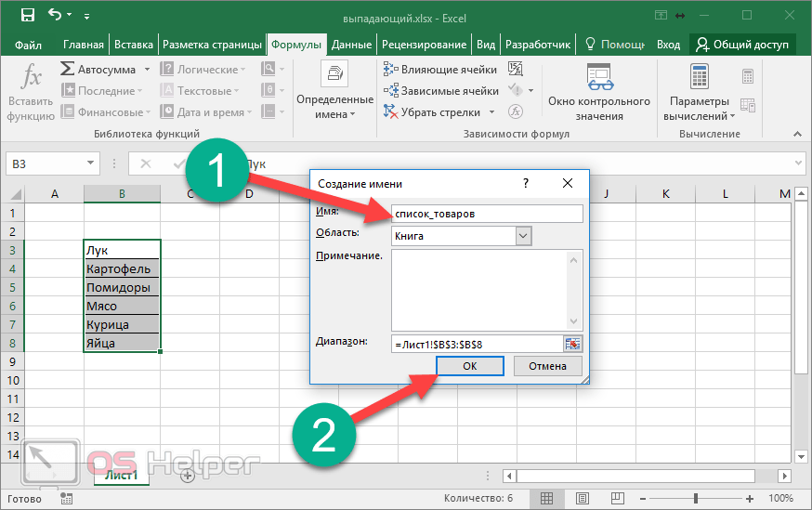This screenshot has height=510, width=812.
Task: Click the Отмена button in the dialog
Action: (547, 366)
